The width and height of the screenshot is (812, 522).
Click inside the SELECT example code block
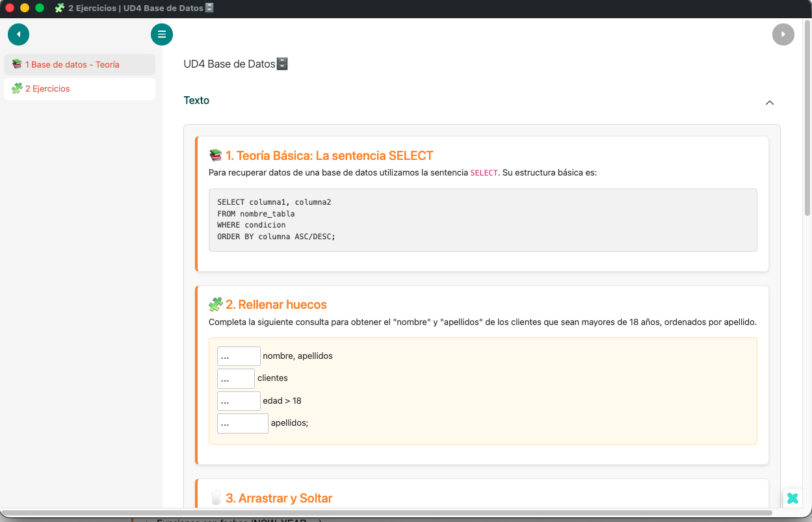click(482, 220)
